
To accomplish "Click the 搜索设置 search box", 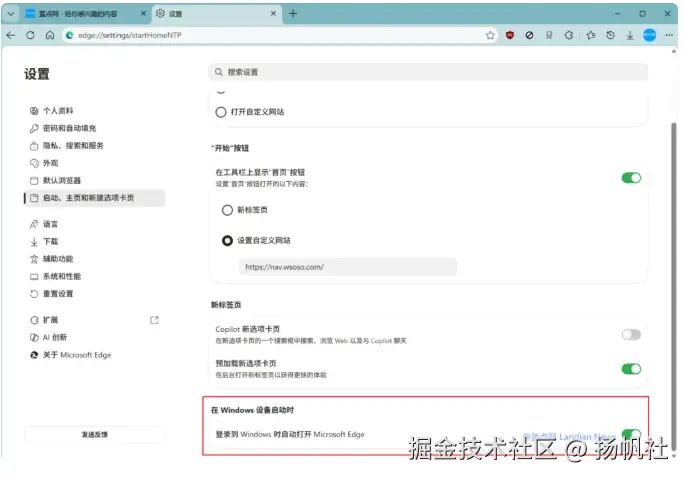I will (428, 72).
